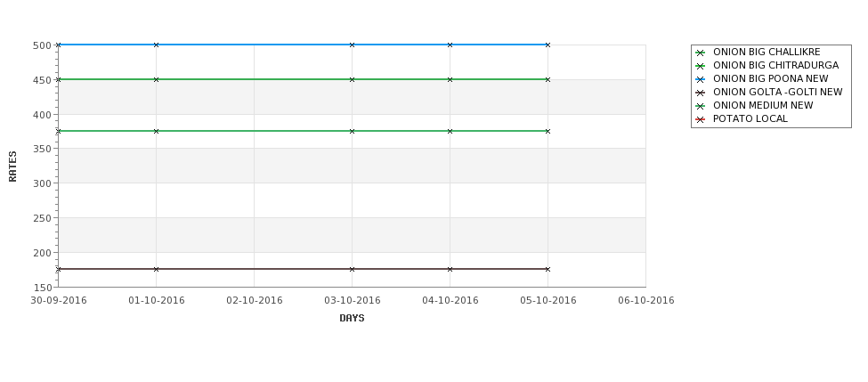Click the 375 rate point on 04-10-2016
Viewport: 868px width, 382px height.
tap(450, 131)
